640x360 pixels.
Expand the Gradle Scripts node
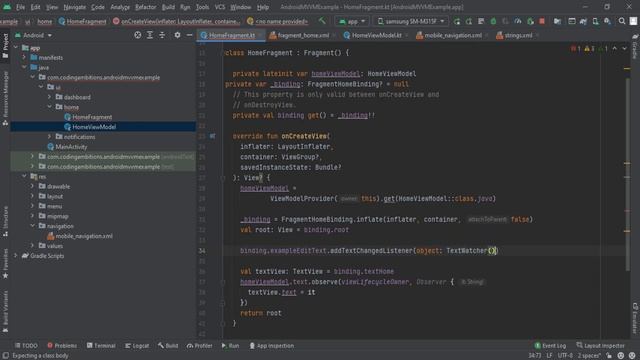[x=16, y=256]
